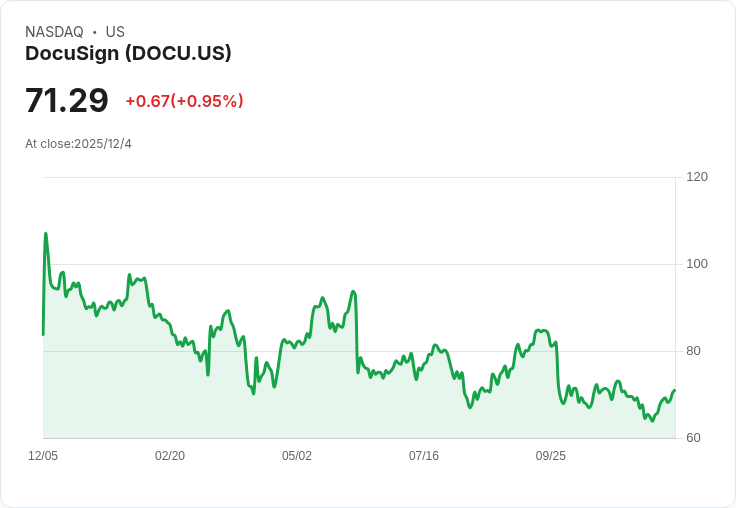Screen dimensions: 736x508
Task: Click the dot separator between NASDAQ and US
Action: (x=94, y=32)
